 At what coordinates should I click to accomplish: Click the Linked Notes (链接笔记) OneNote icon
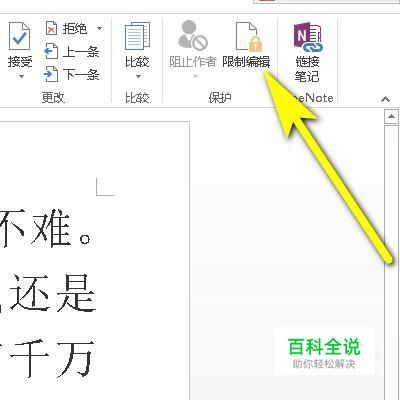click(x=307, y=37)
